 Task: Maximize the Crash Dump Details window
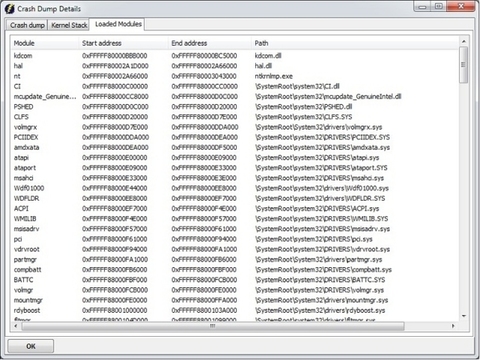pos(439,6)
